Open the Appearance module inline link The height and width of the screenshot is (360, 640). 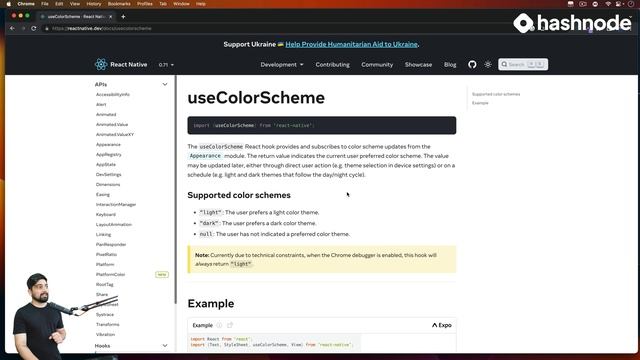205,156
